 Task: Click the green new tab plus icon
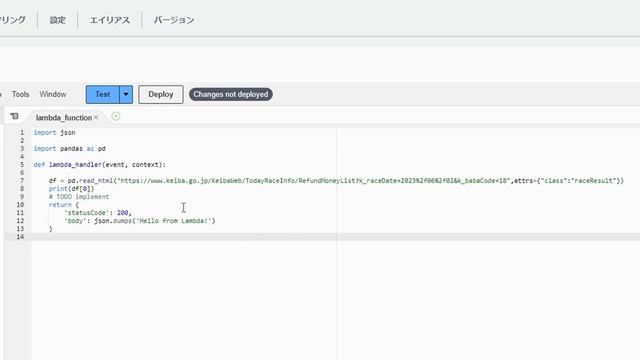pos(116,116)
